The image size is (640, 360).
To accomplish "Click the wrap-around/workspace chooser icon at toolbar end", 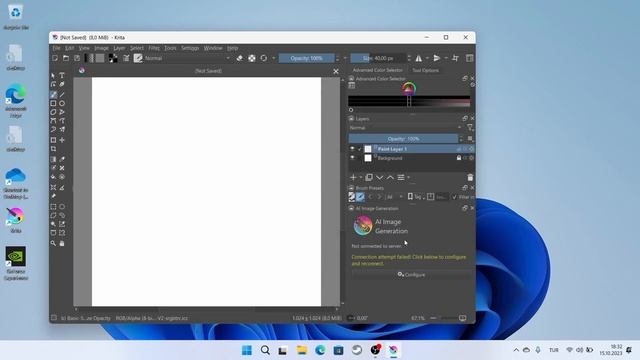I will pyautogui.click(x=470, y=58).
